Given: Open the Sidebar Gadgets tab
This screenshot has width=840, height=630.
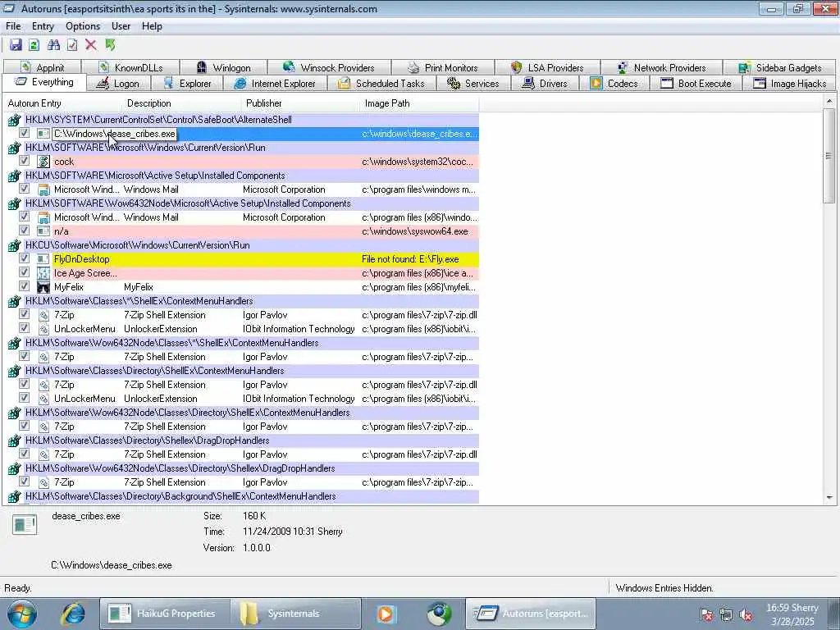Looking at the screenshot, I should point(779,67).
